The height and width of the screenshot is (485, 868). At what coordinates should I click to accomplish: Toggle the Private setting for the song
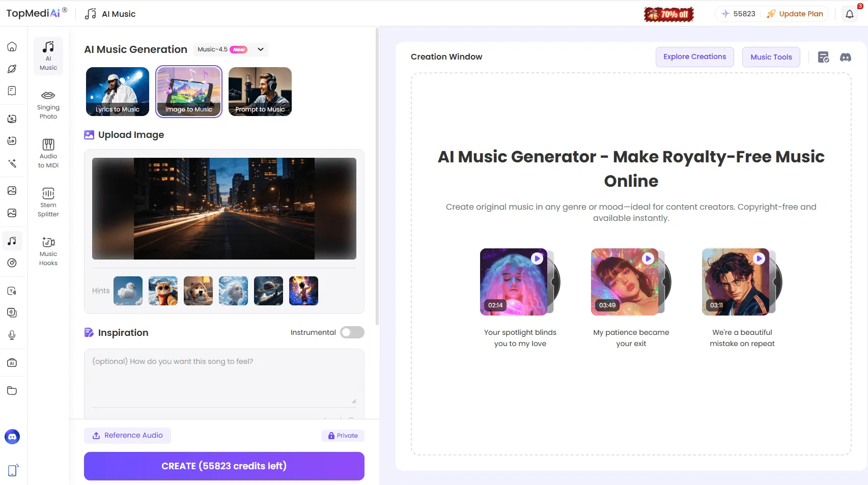click(x=343, y=436)
